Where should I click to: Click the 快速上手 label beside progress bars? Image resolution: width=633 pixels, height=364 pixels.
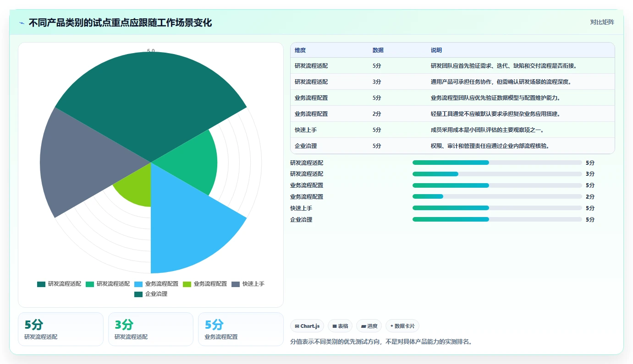pyautogui.click(x=301, y=208)
